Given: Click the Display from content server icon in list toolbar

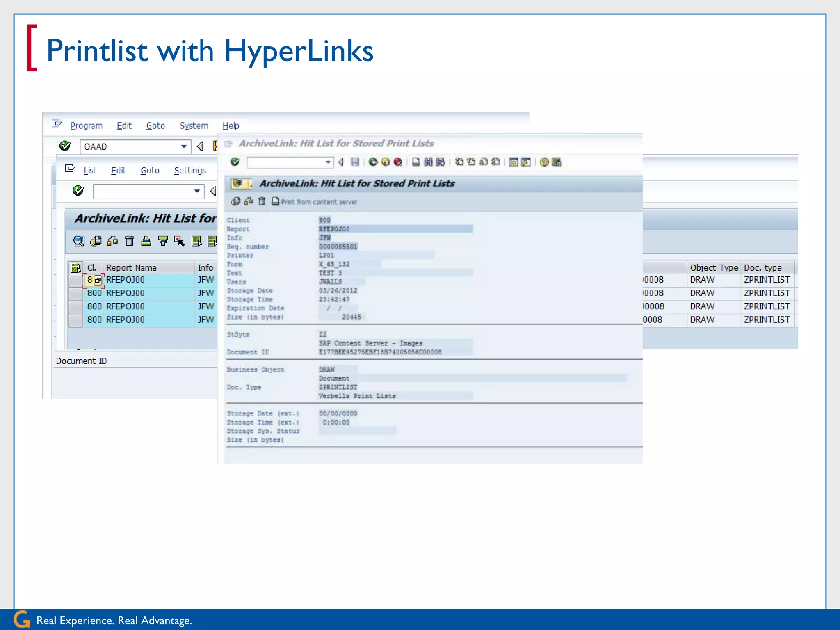Looking at the screenshot, I should point(96,241).
